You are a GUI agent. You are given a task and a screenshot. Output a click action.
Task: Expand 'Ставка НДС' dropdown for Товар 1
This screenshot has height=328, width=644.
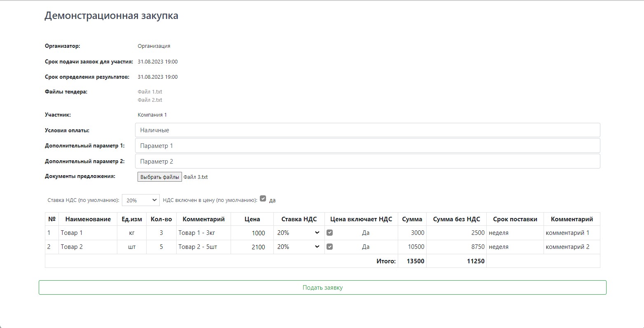coord(299,233)
